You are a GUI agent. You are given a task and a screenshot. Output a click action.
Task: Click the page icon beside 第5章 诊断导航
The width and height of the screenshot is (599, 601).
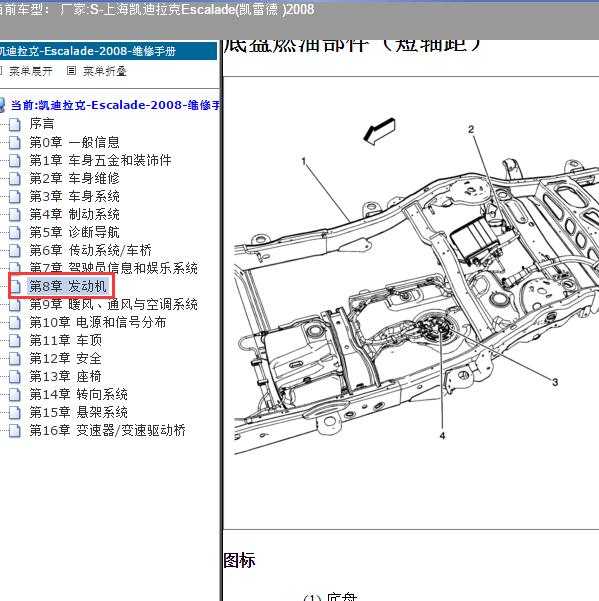[x=15, y=232]
